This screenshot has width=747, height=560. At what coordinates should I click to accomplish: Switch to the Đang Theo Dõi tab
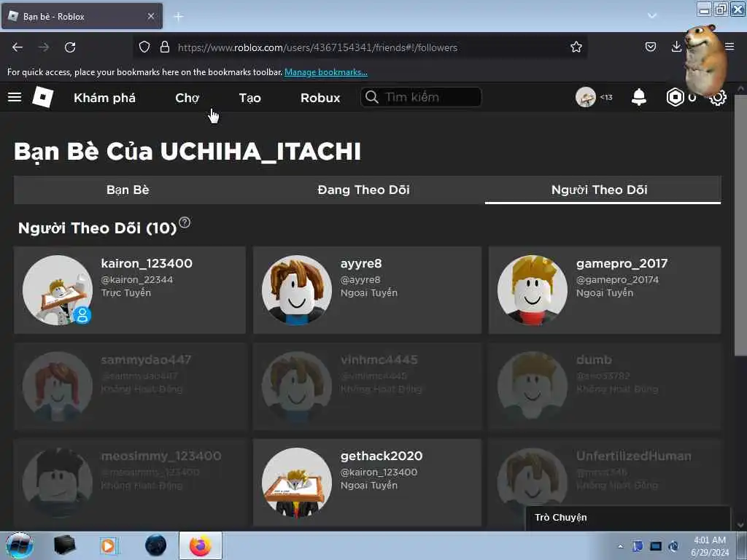tap(363, 190)
